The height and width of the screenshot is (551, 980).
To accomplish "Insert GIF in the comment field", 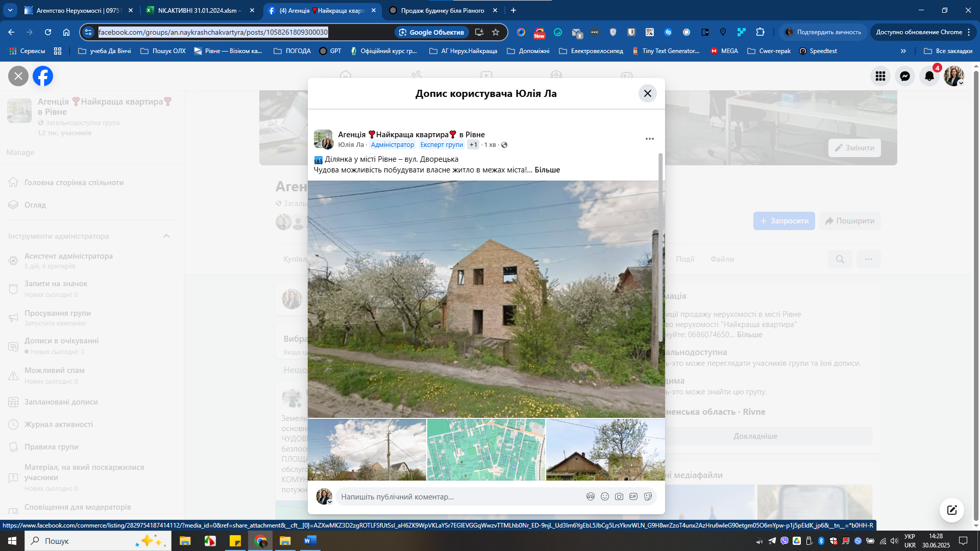I will [633, 496].
